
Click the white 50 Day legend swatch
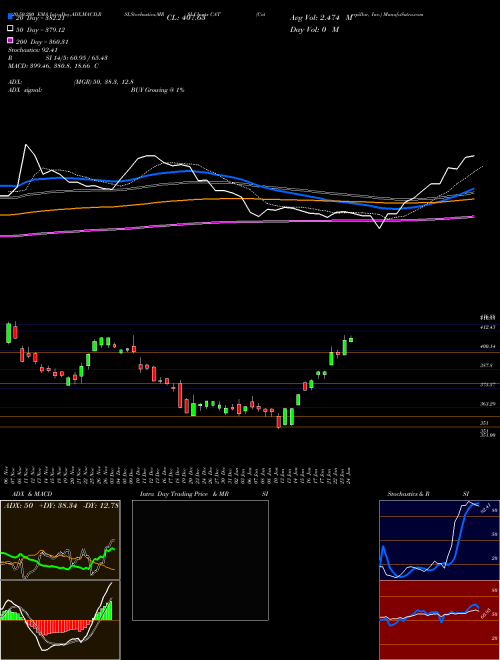[x=11, y=29]
